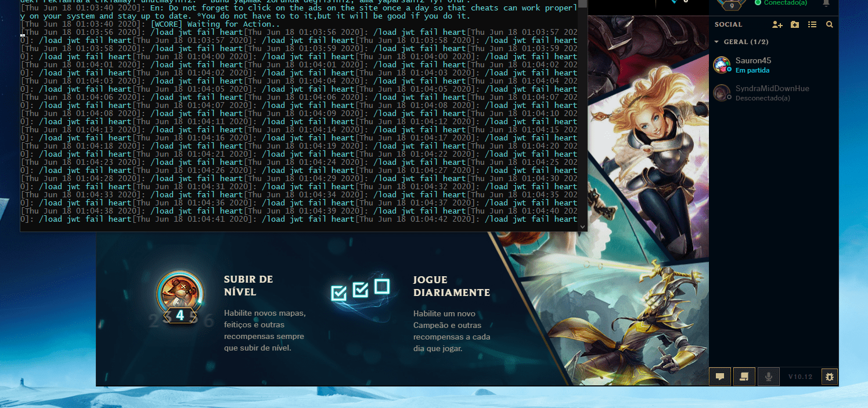
Task: Select the level 4 reward badge
Action: pos(180,297)
